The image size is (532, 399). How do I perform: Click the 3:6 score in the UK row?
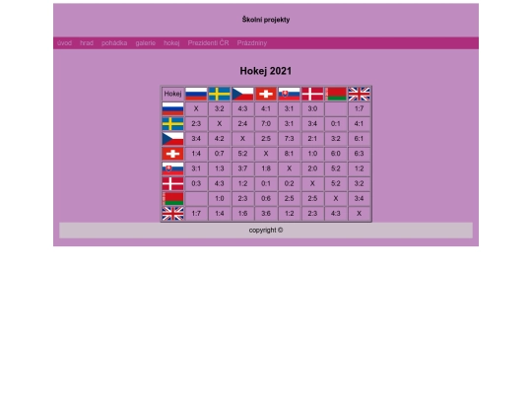[266, 214]
